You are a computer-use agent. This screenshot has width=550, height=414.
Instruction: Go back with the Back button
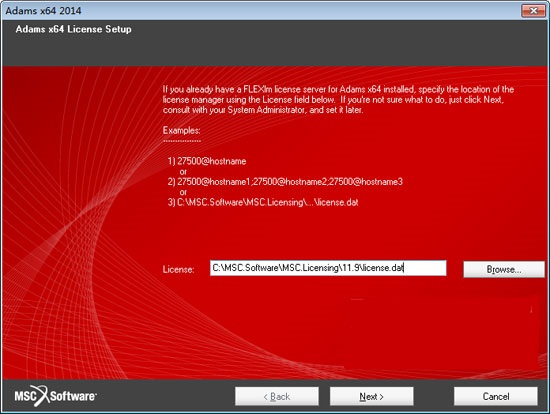click(277, 396)
